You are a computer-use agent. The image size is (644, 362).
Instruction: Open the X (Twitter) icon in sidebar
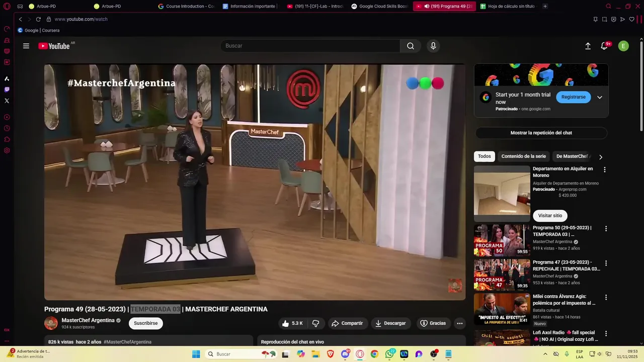(7, 101)
